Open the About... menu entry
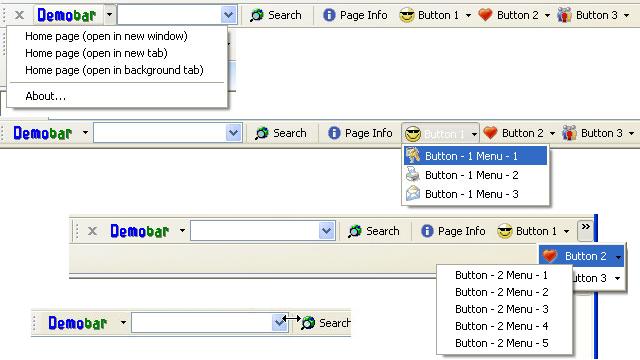 click(45, 96)
